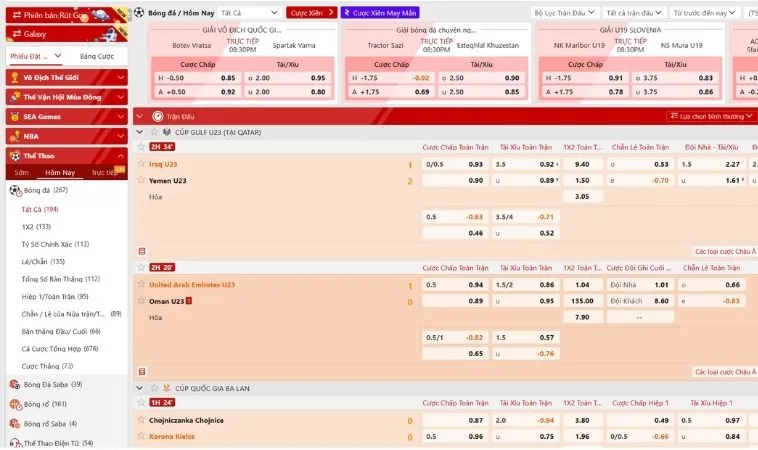758x450 pixels.
Task: Collapse the Trận Đấu section with its chevron
Action: [x=140, y=116]
